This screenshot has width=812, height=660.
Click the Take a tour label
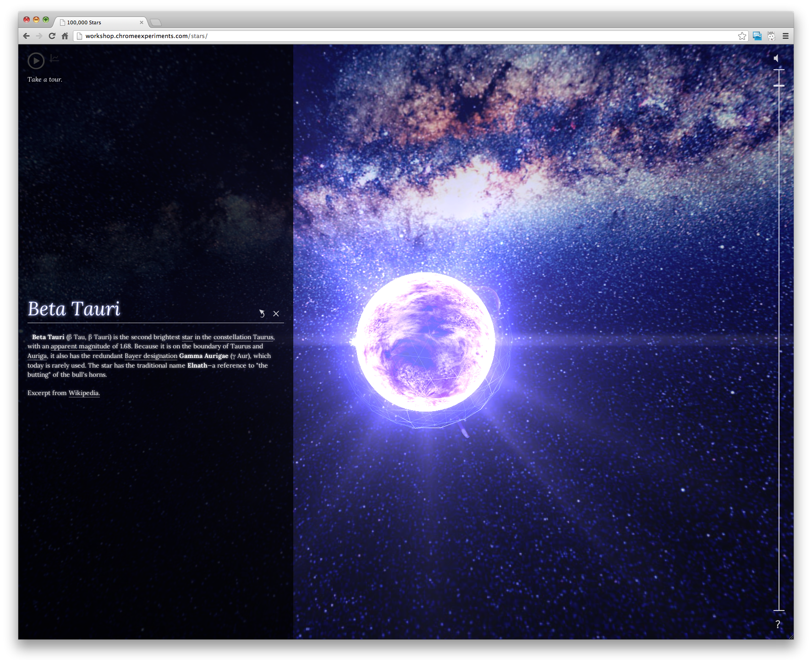[44, 79]
